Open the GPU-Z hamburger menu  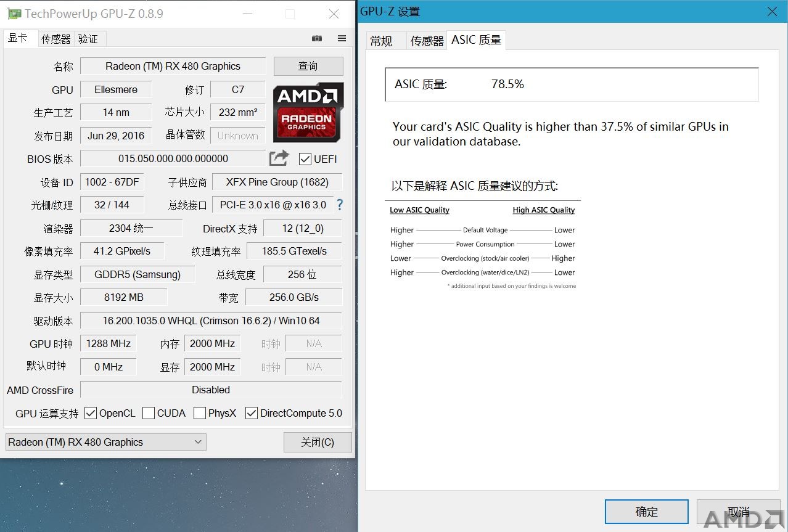tap(342, 38)
